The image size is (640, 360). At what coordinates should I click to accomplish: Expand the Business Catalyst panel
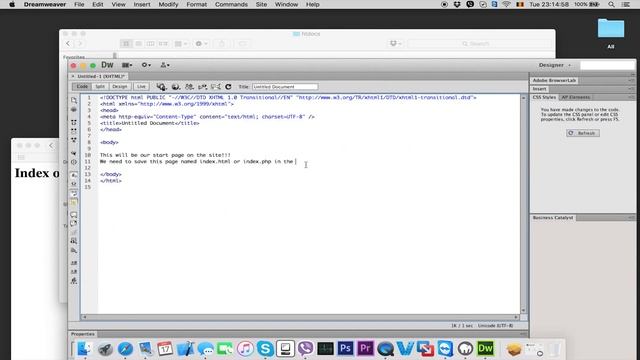point(553,218)
